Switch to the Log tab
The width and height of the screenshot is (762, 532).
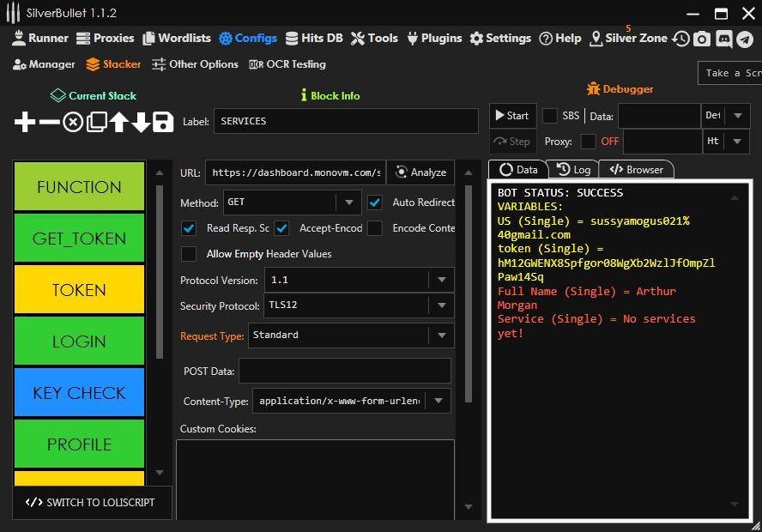pos(573,169)
